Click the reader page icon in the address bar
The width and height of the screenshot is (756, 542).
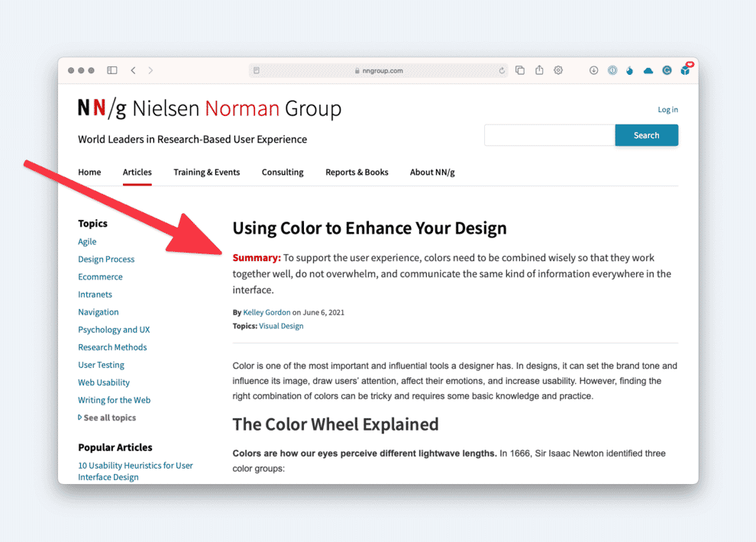[257, 71]
